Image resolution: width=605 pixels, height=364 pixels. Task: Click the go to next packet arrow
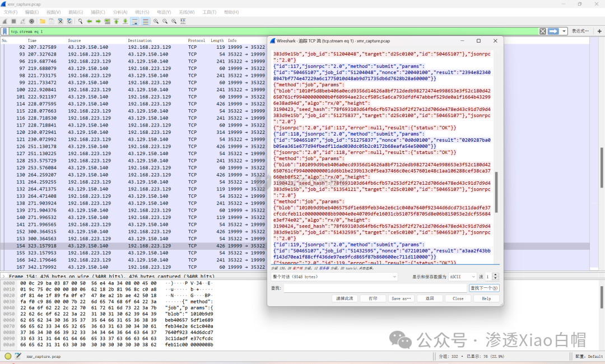click(x=98, y=21)
